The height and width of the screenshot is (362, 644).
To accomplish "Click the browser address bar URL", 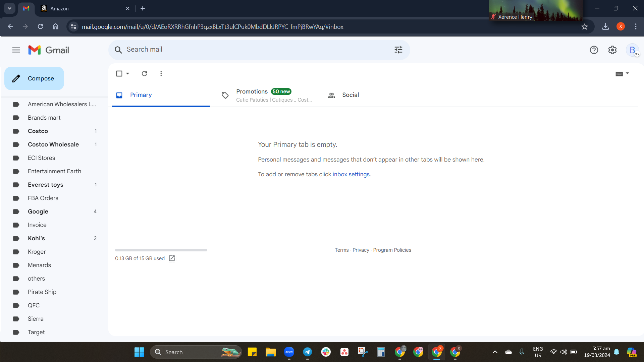I will (x=213, y=27).
